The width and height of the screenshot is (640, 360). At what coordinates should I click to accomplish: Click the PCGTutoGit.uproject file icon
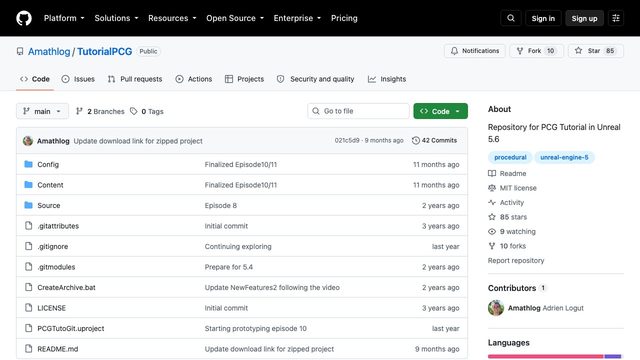pos(28,328)
